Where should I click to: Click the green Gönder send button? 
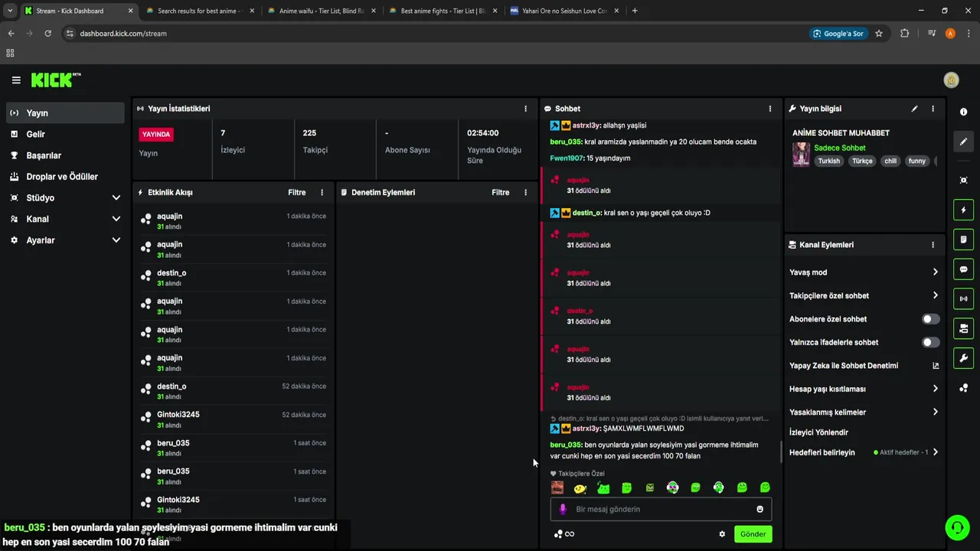(753, 534)
